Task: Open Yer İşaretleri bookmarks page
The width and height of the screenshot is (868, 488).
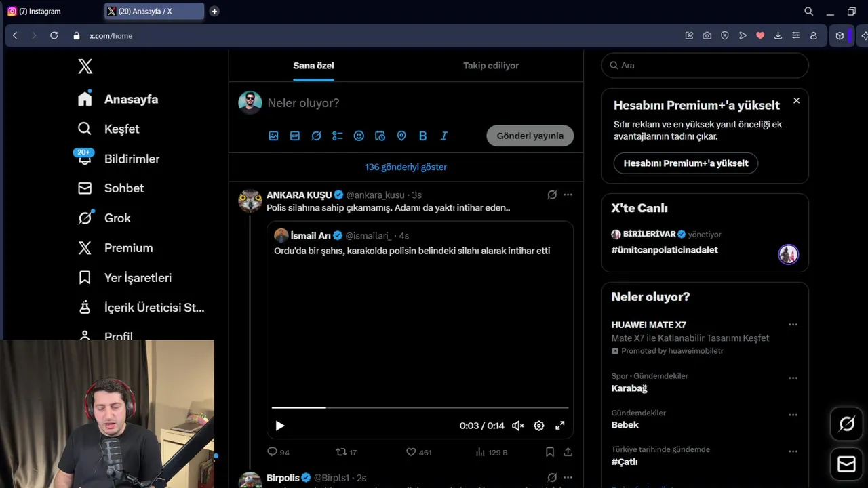Action: tap(125, 278)
